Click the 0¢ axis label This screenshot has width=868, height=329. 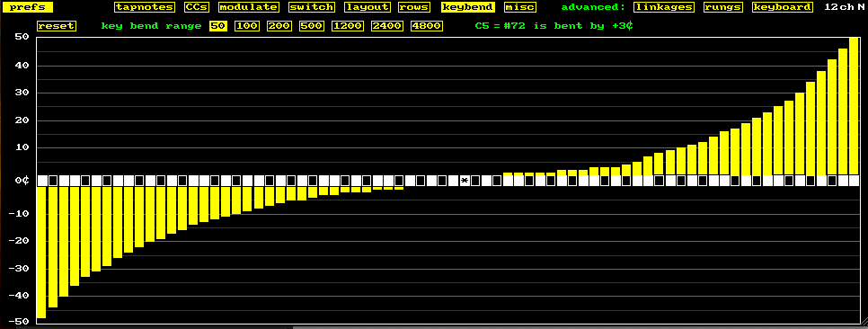(22, 181)
